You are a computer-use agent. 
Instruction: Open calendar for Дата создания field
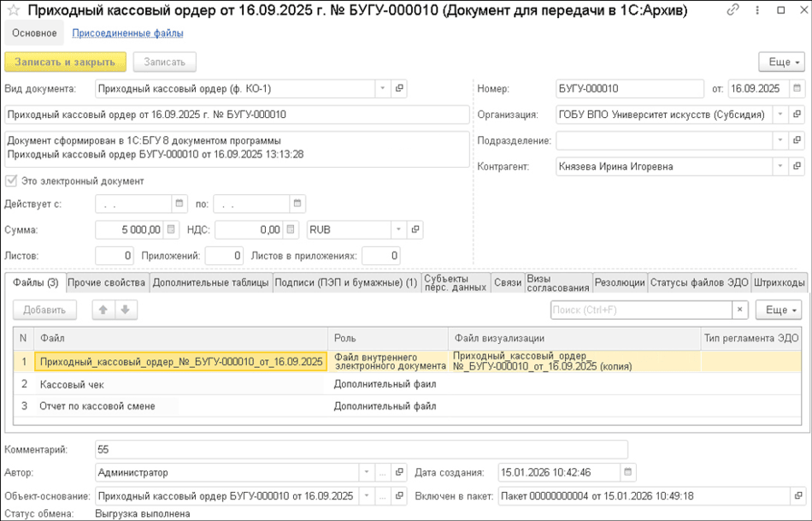[x=629, y=472]
